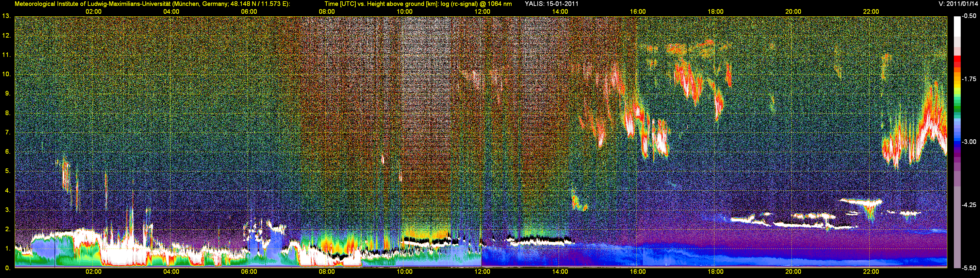The image size is (980, 278).
Task: Click the 02:00 label on the bottom time axis
Action: (93, 272)
